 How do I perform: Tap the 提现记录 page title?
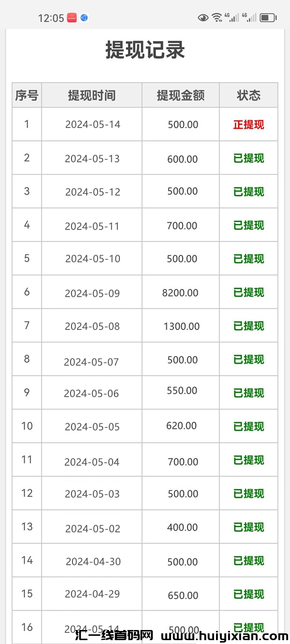[145, 50]
